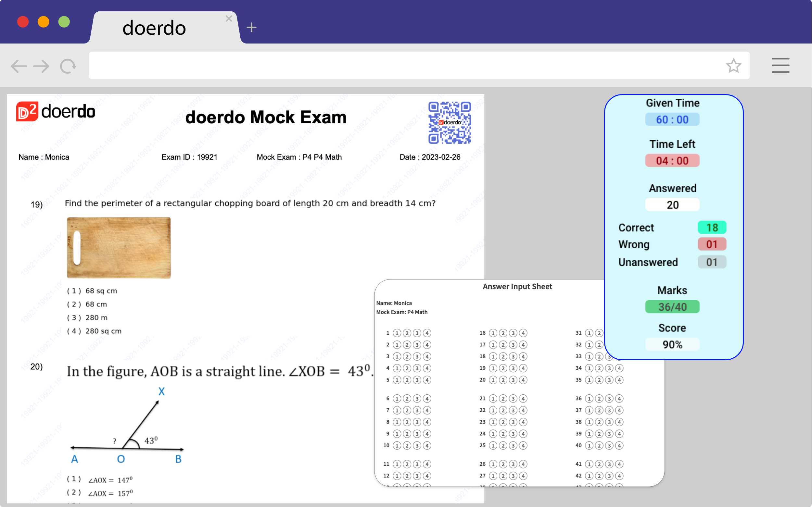Fill bubble 2 for question 25

pos(503,446)
